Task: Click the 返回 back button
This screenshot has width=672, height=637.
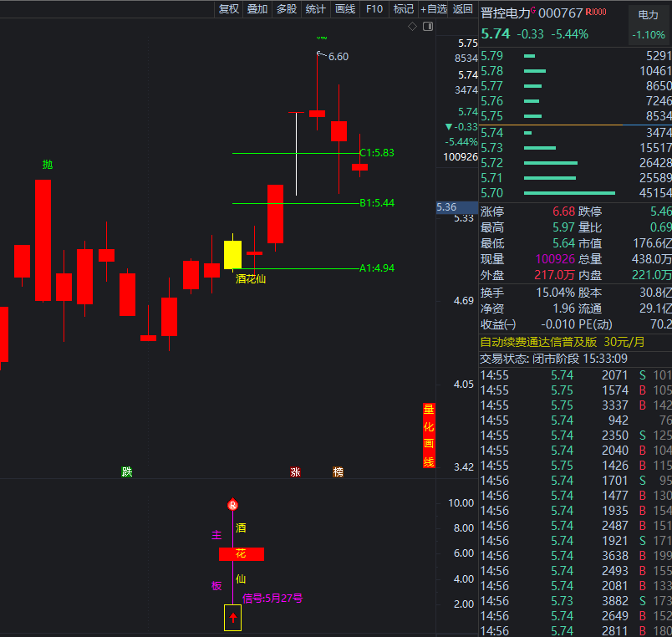Action: 462,9
